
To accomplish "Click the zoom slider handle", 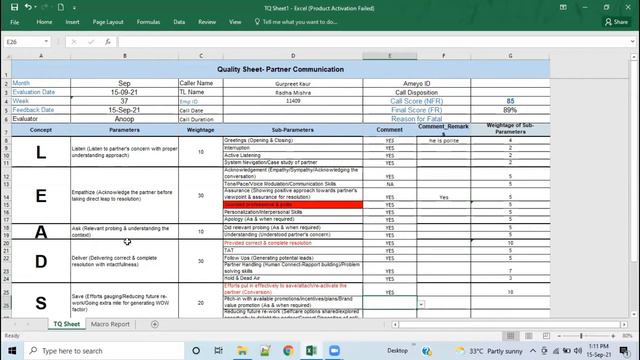I will (x=581, y=336).
